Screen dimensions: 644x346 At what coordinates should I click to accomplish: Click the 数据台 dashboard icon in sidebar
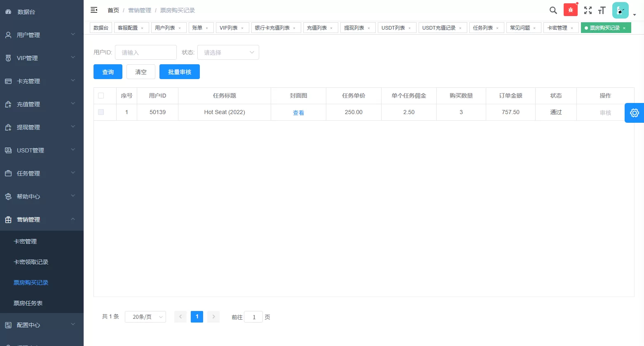click(x=8, y=12)
